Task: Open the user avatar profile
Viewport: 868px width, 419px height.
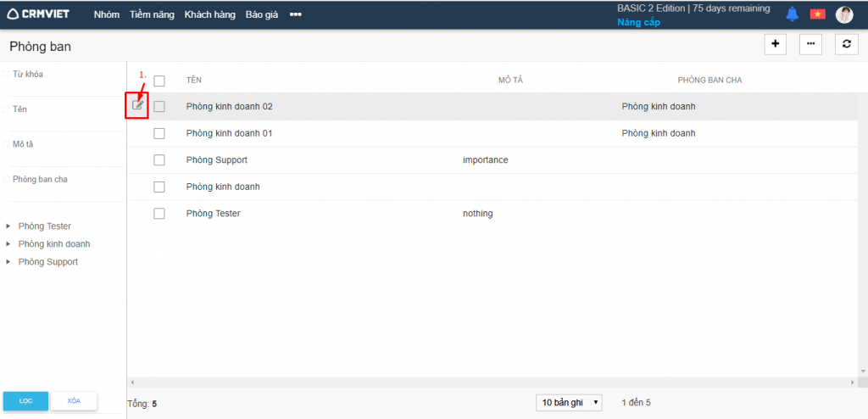Action: 844,14
